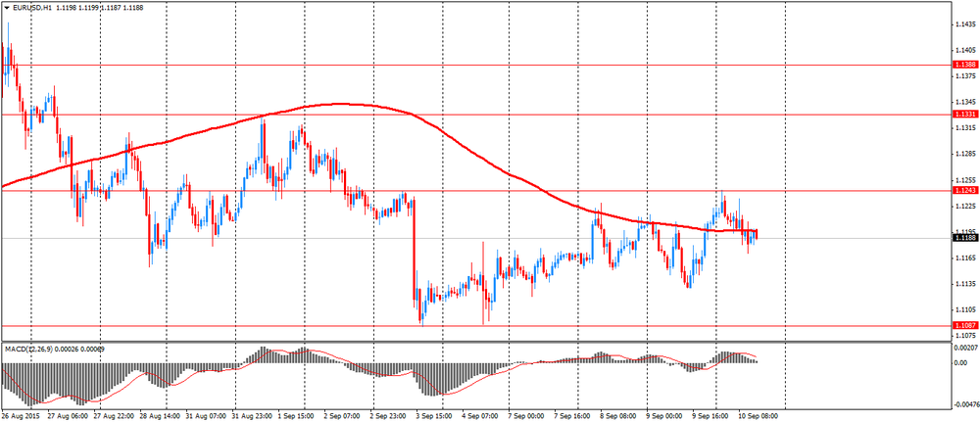Click the 1.1255 price axis label
Image resolution: width=980 pixels, height=422 pixels.
pos(965,180)
